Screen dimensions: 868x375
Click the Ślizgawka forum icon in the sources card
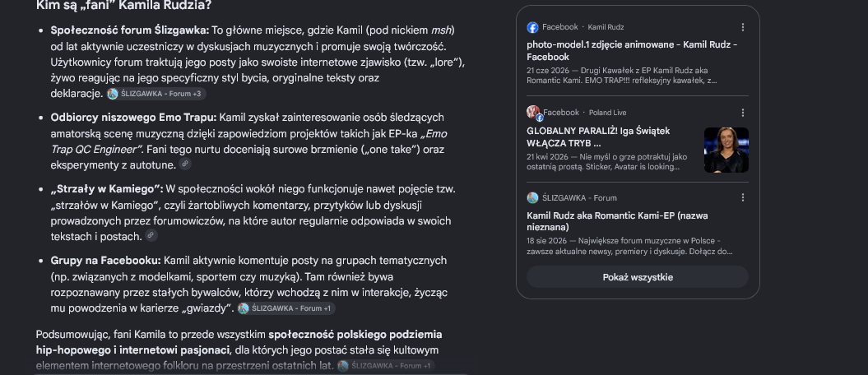point(532,198)
